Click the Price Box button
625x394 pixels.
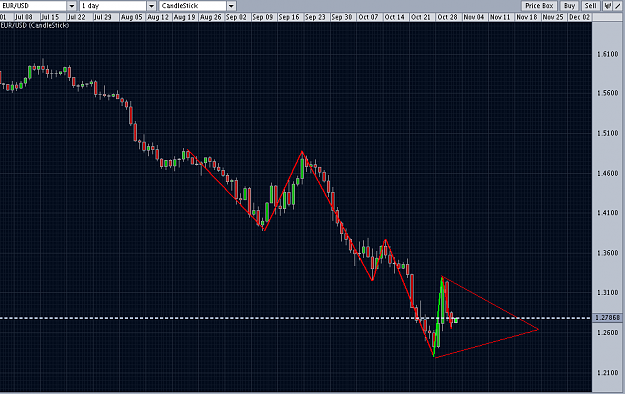539,6
